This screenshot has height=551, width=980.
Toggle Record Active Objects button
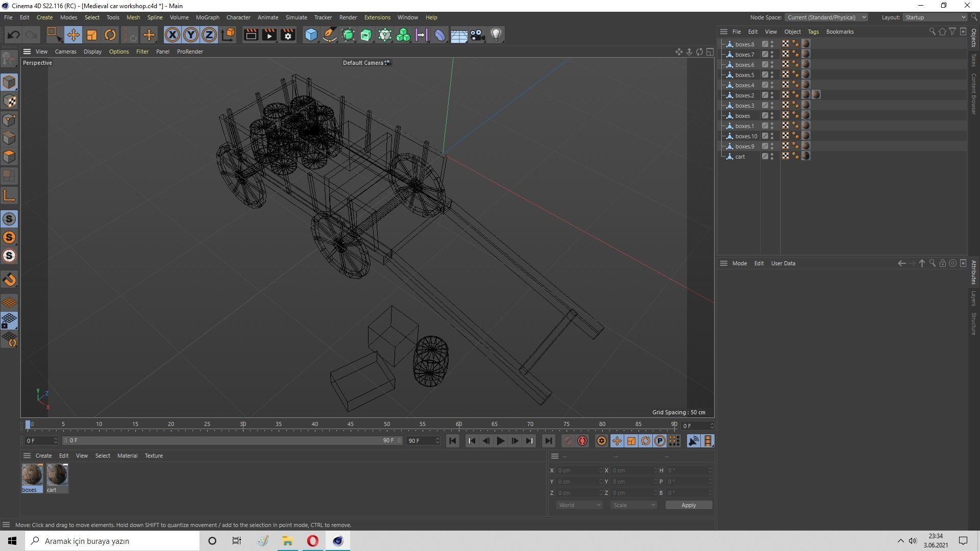[568, 441]
